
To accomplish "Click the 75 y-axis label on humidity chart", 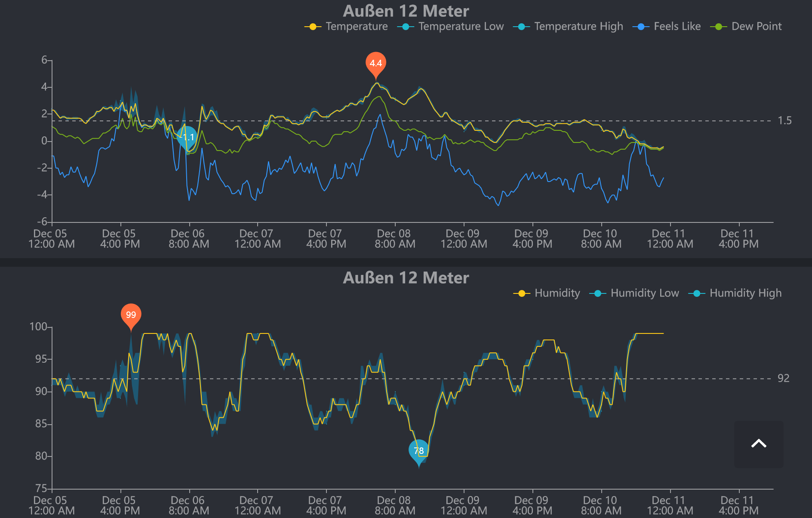I will tap(41, 489).
